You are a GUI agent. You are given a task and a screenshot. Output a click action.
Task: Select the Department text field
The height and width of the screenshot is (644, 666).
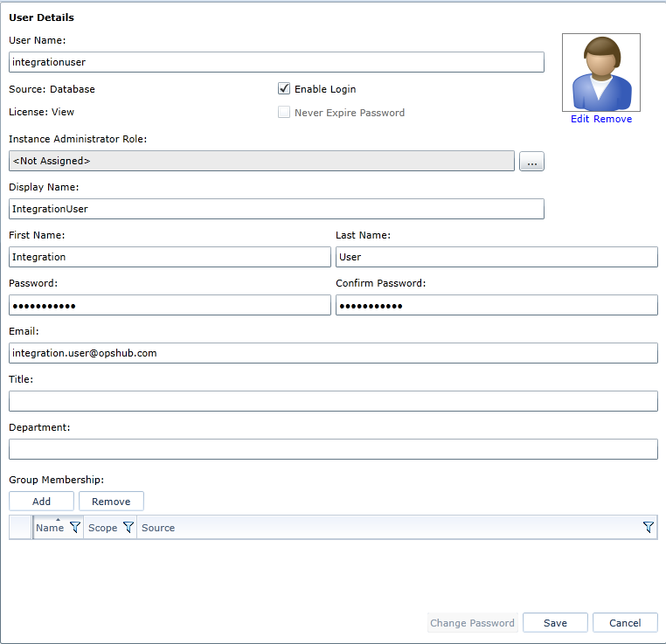point(333,449)
